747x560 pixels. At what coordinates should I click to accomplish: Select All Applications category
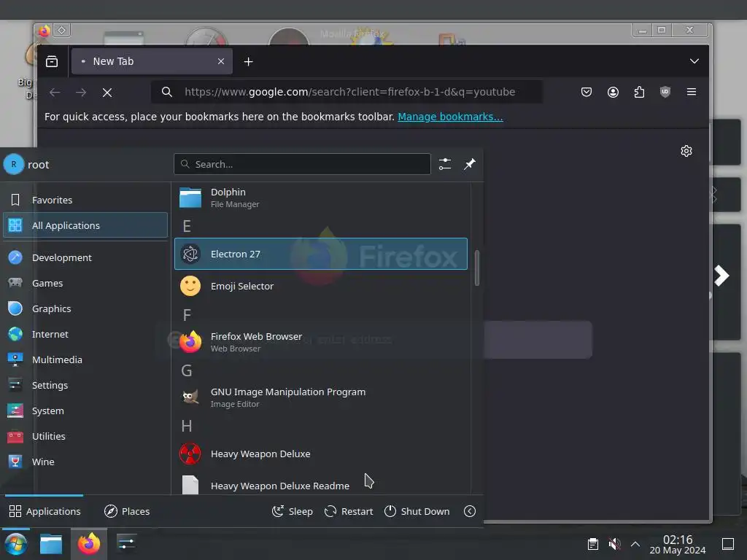85,225
